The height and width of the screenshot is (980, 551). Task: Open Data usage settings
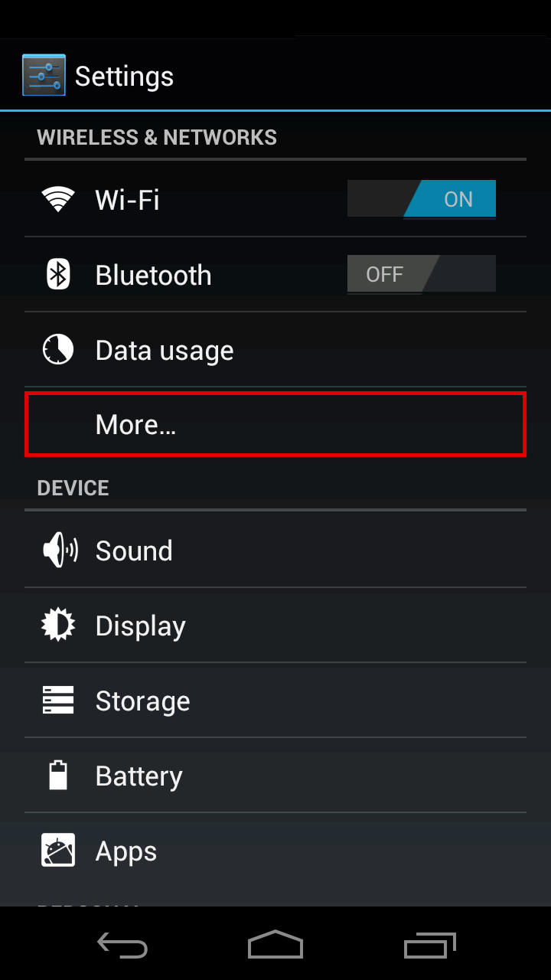pos(275,350)
